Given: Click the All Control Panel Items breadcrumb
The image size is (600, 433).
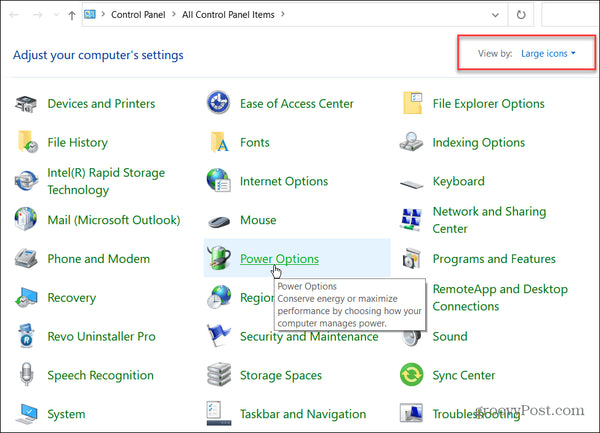Looking at the screenshot, I should click(228, 15).
